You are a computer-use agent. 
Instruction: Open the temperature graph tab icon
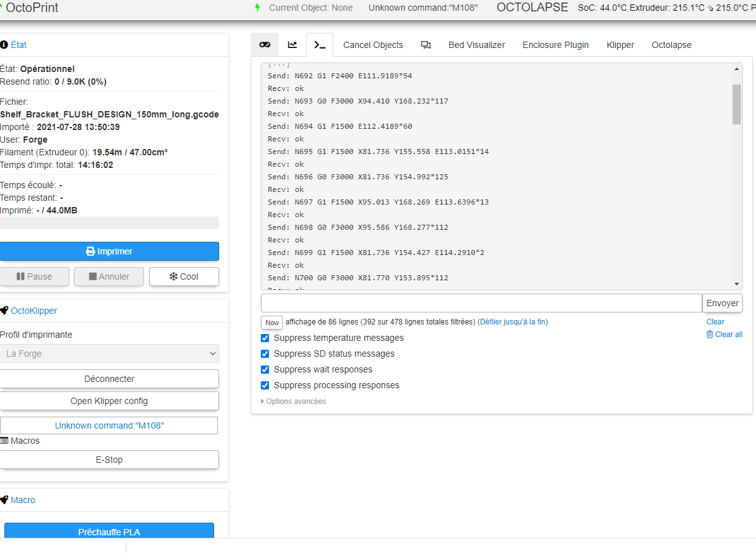click(x=292, y=45)
